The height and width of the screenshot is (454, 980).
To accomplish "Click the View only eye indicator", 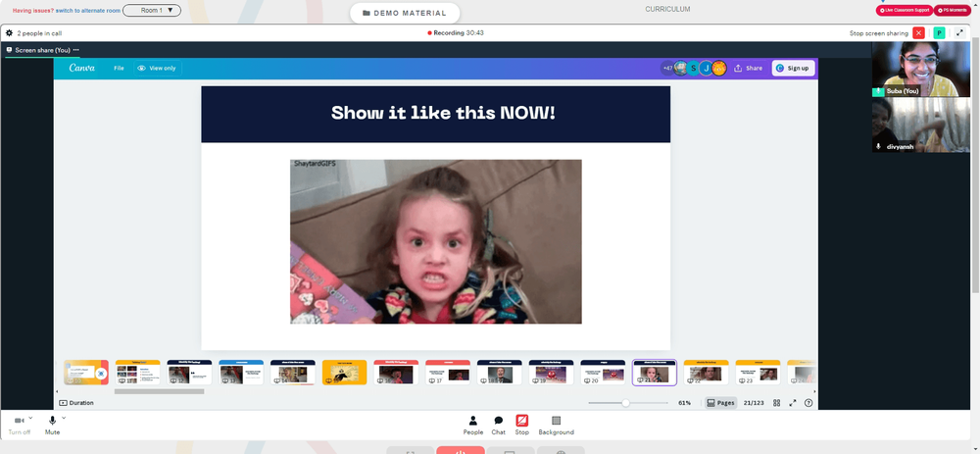I will (x=157, y=69).
